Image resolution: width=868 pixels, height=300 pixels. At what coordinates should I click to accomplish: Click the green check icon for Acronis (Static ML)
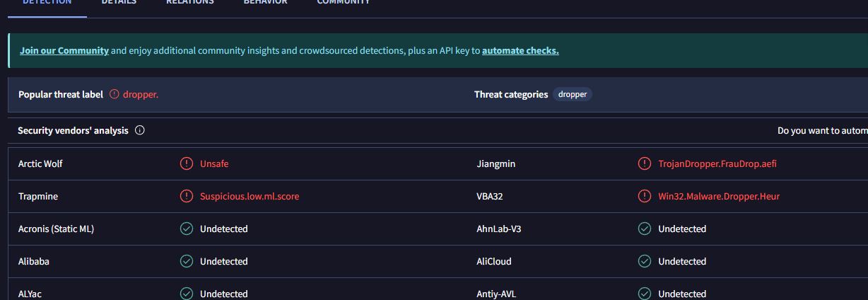tap(187, 229)
